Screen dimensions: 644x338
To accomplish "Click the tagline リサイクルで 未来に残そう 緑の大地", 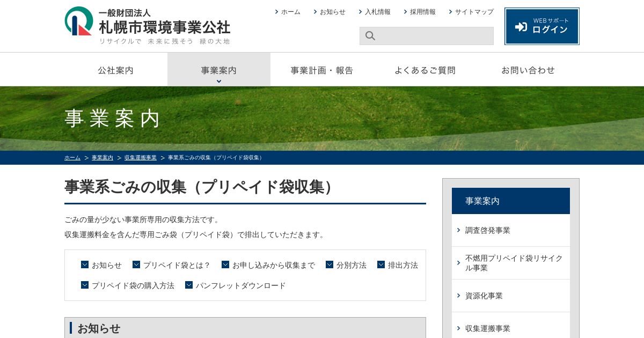I will pos(165,41).
